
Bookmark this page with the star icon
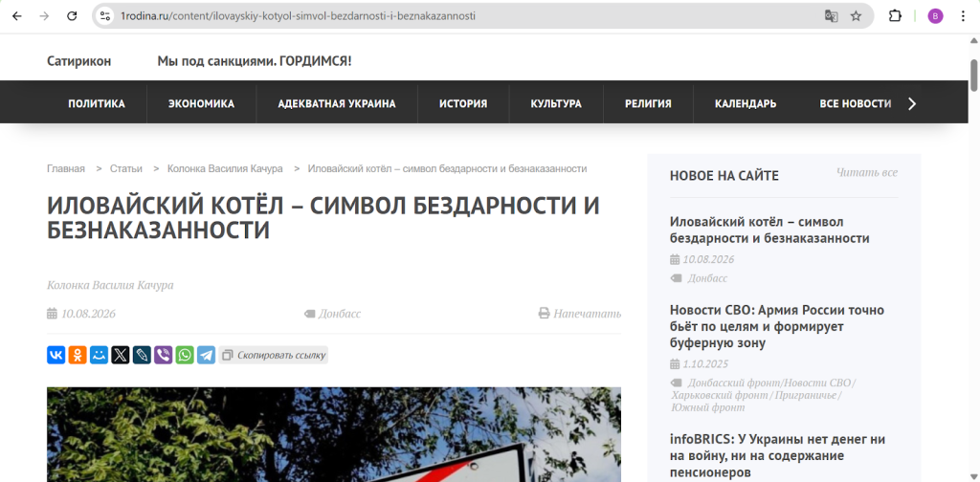[856, 16]
